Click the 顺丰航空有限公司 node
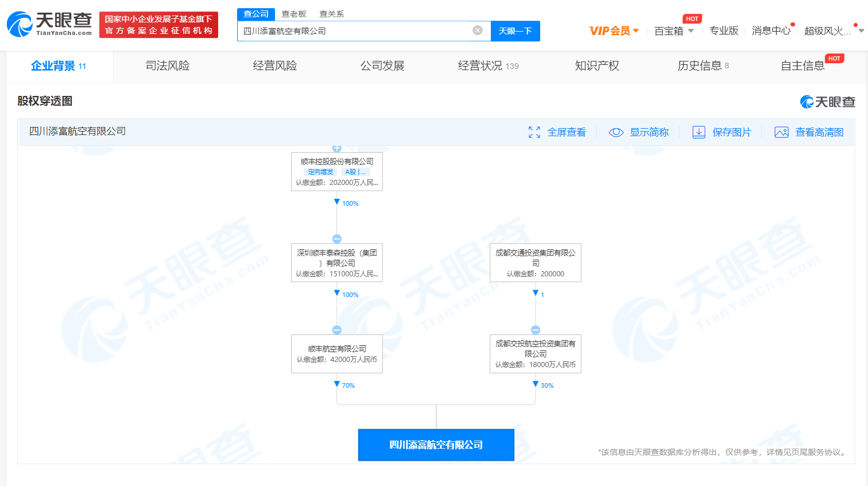868x486 pixels. pos(337,353)
